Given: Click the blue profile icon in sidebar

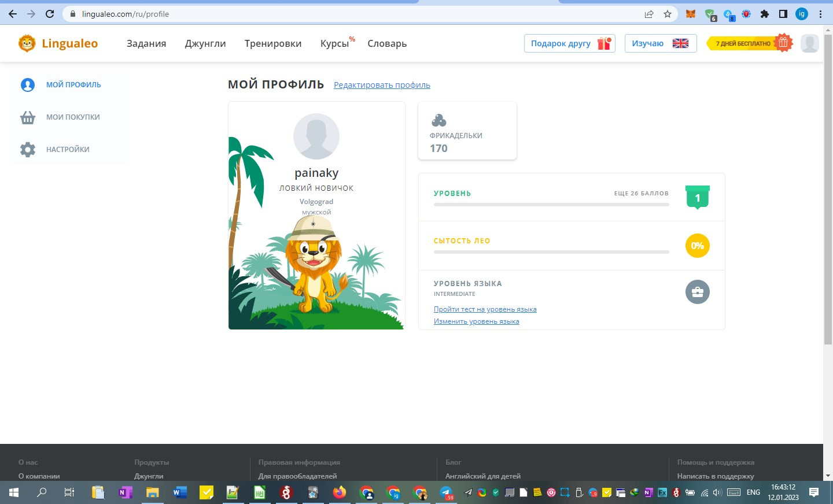Looking at the screenshot, I should coord(28,85).
